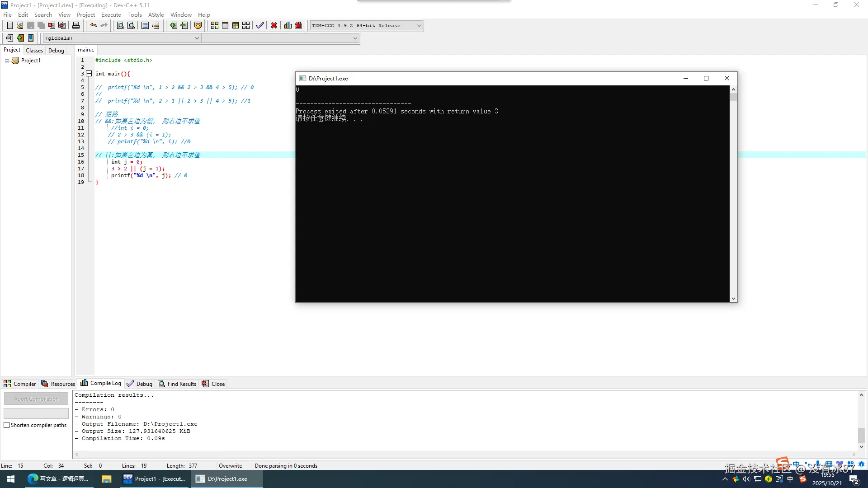Viewport: 868px width, 488px height.
Task: Click the profile analysis bar chart icon
Action: coord(288,25)
